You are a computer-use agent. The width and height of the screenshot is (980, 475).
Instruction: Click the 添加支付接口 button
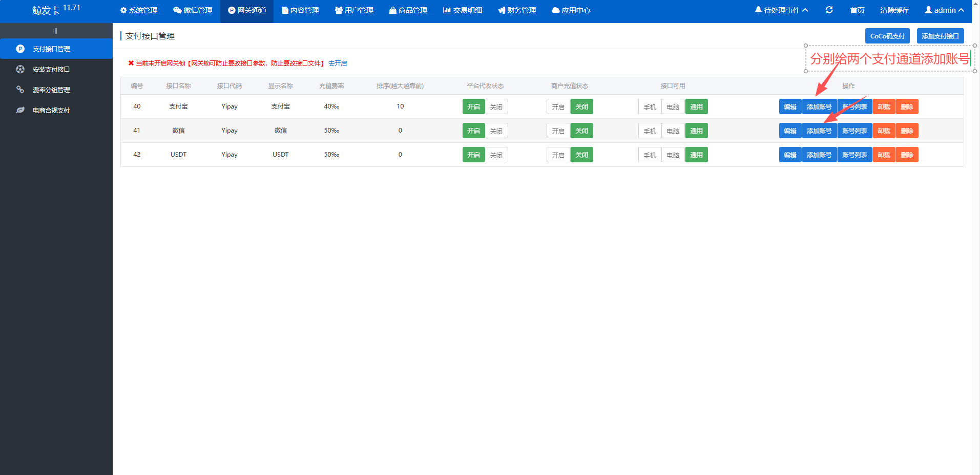pyautogui.click(x=940, y=36)
